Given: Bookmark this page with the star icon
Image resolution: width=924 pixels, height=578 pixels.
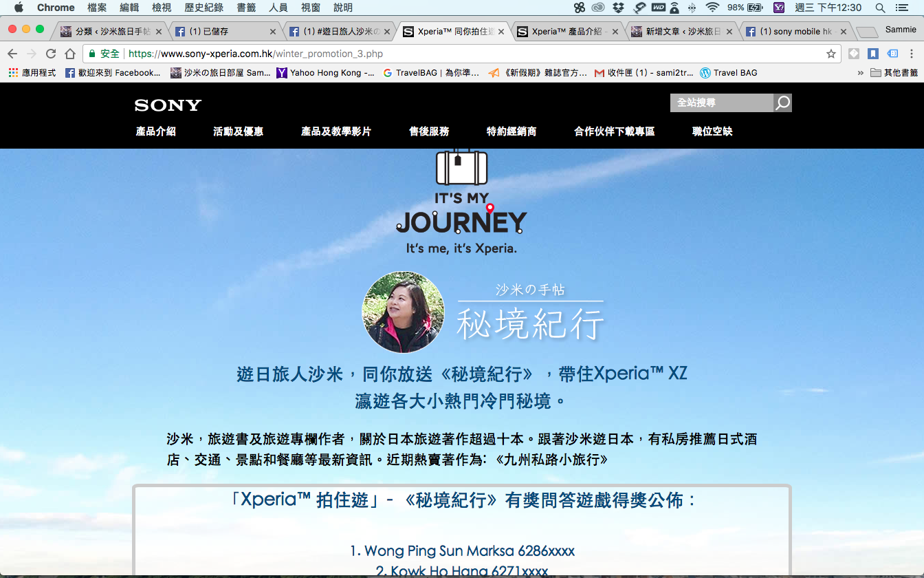Looking at the screenshot, I should tap(831, 54).
